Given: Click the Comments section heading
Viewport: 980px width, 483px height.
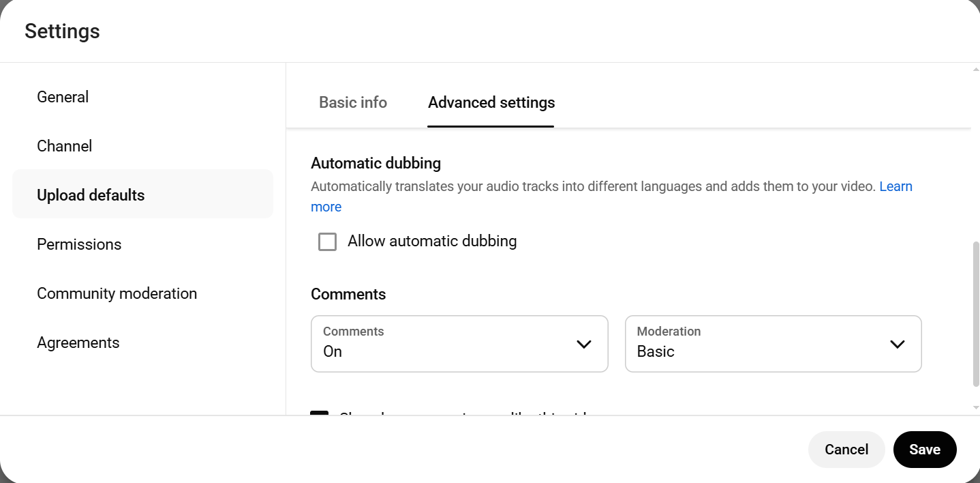Looking at the screenshot, I should click(x=348, y=294).
